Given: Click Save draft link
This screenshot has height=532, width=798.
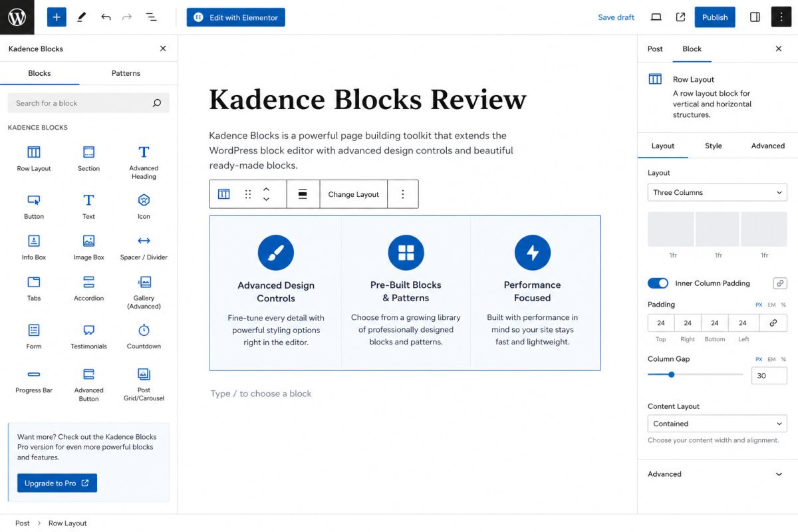Looking at the screenshot, I should coord(616,17).
